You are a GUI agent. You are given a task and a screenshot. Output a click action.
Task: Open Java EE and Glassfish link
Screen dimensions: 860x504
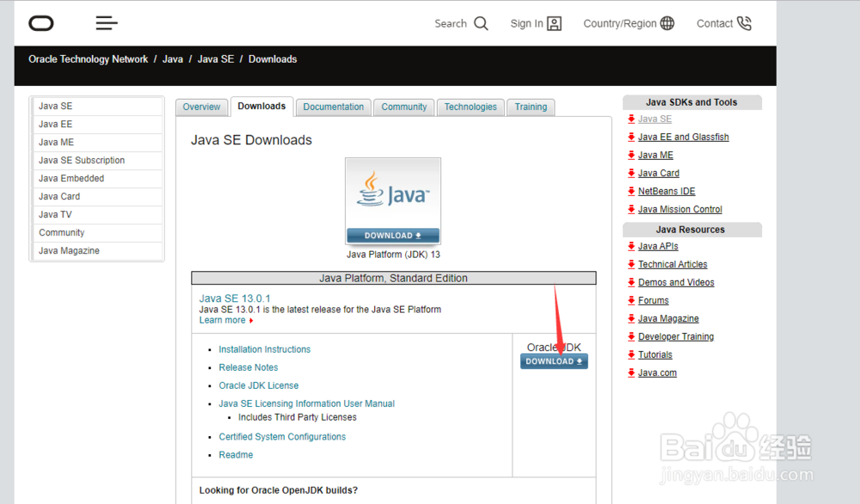coord(684,137)
